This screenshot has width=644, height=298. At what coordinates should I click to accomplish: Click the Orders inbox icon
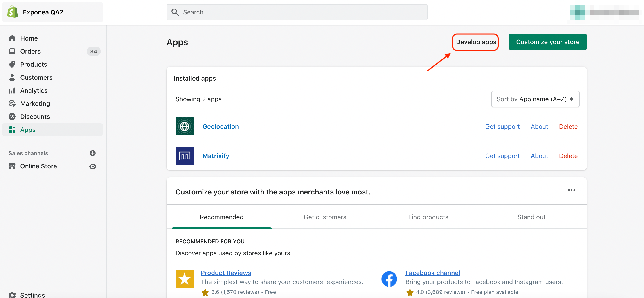pyautogui.click(x=12, y=51)
